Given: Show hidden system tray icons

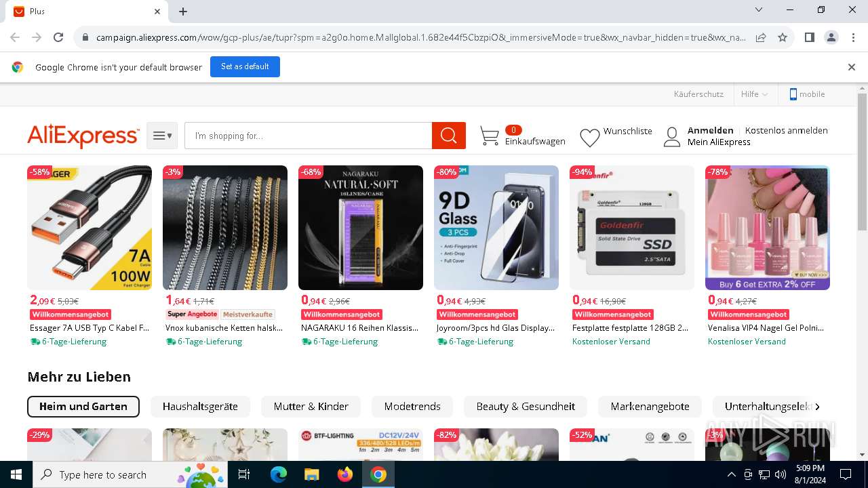Looking at the screenshot, I should [731, 474].
